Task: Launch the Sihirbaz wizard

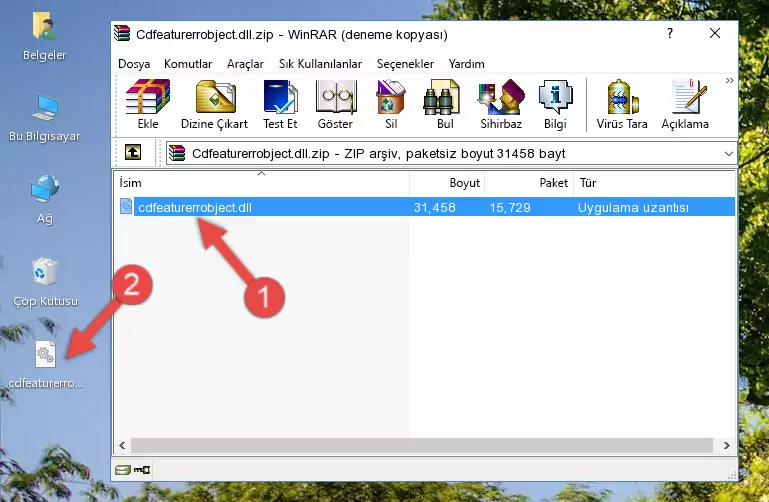Action: point(501,104)
